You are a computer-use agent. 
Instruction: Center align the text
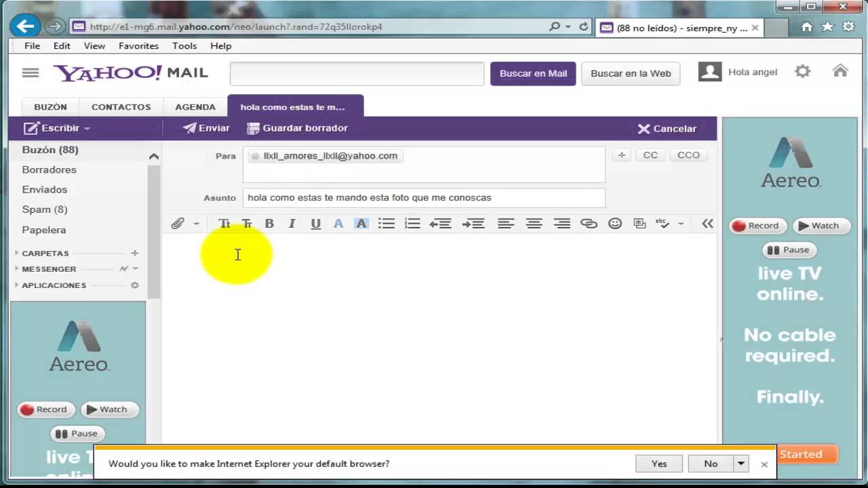[534, 224]
